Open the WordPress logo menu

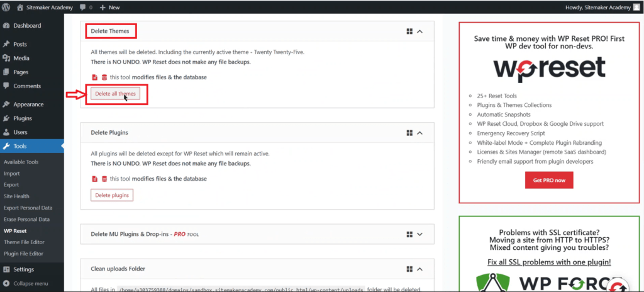[6, 7]
